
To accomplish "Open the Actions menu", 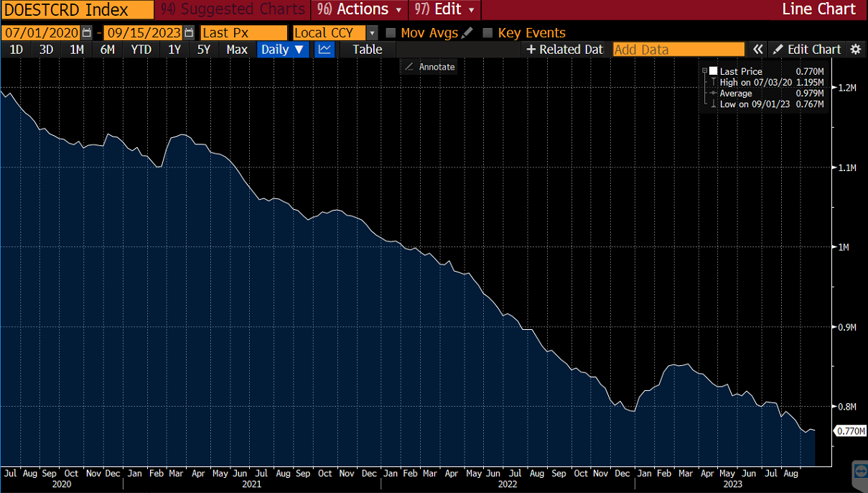I will [361, 10].
